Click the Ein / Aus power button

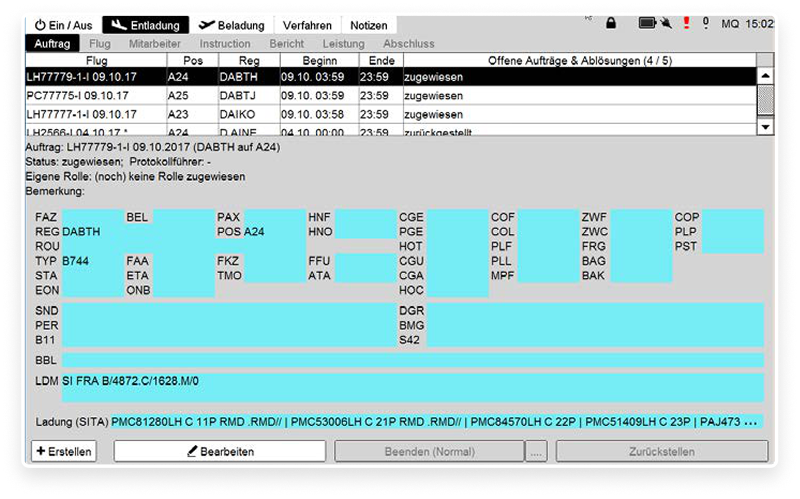(63, 25)
